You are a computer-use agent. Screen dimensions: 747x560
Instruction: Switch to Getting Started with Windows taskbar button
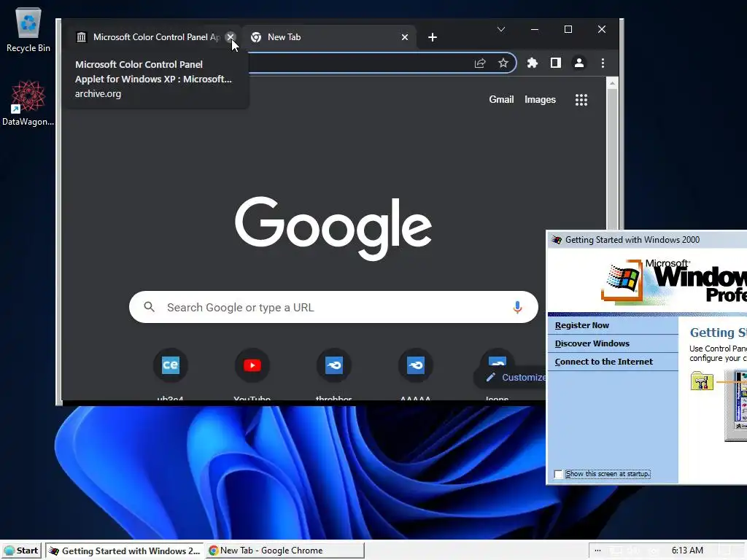[125, 551]
